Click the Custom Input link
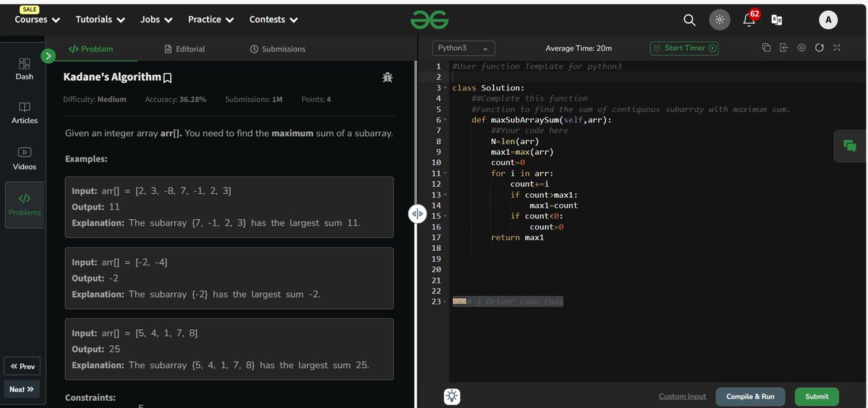 click(682, 396)
